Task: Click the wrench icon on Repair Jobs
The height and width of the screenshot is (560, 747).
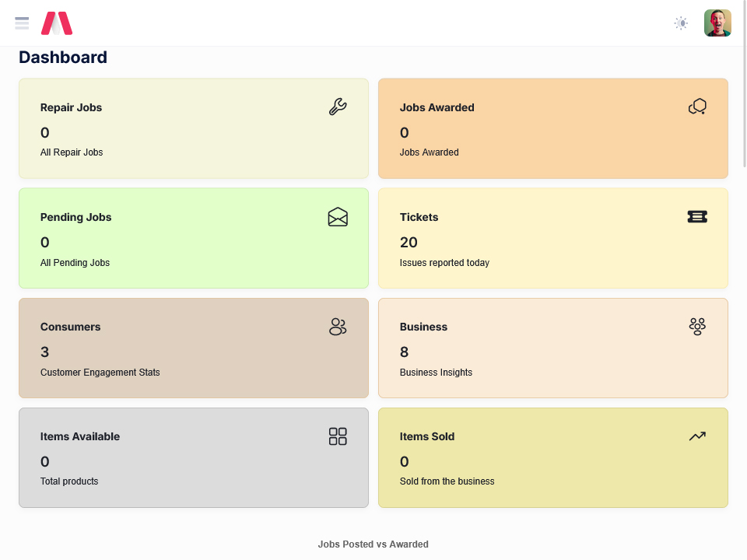Action: point(338,107)
